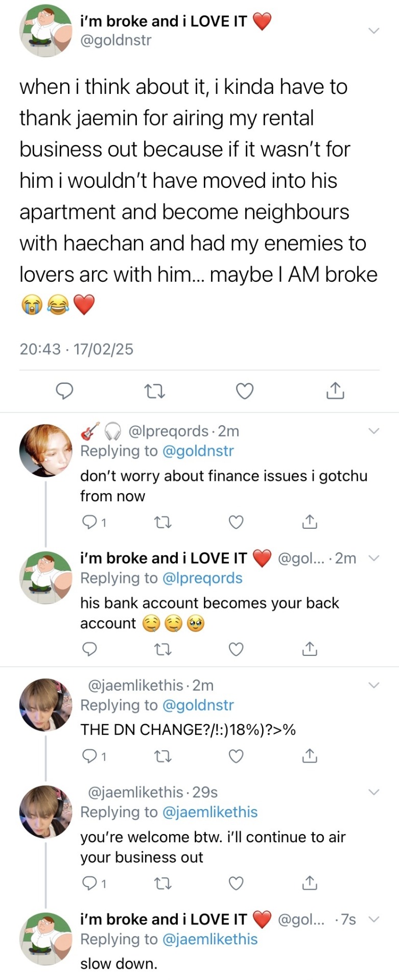Screen dimensions: 399x980
Task: Reply to the 'you're welcome btw' tweet
Action: [x=90, y=883]
